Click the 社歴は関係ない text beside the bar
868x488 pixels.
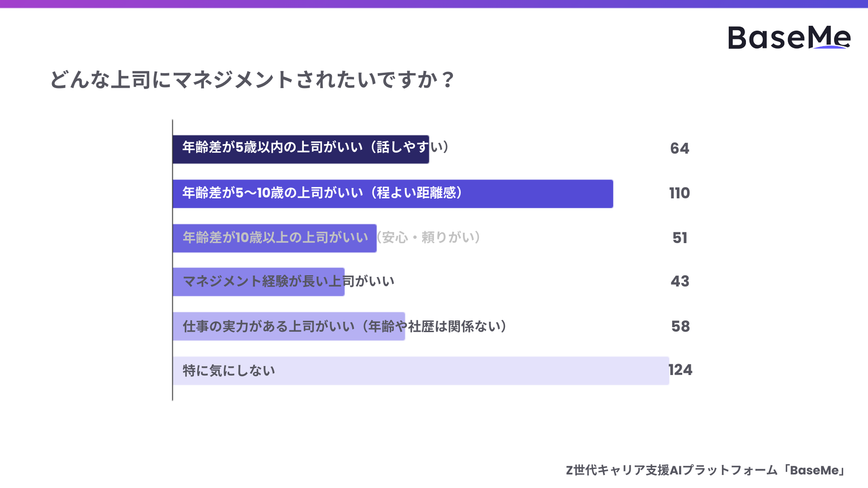(x=457, y=326)
